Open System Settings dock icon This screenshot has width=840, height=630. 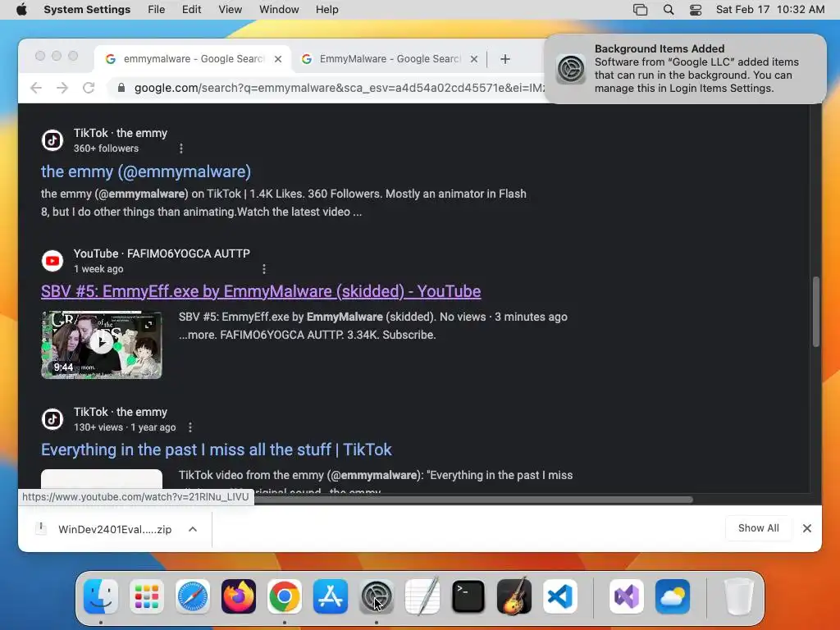coord(377,596)
